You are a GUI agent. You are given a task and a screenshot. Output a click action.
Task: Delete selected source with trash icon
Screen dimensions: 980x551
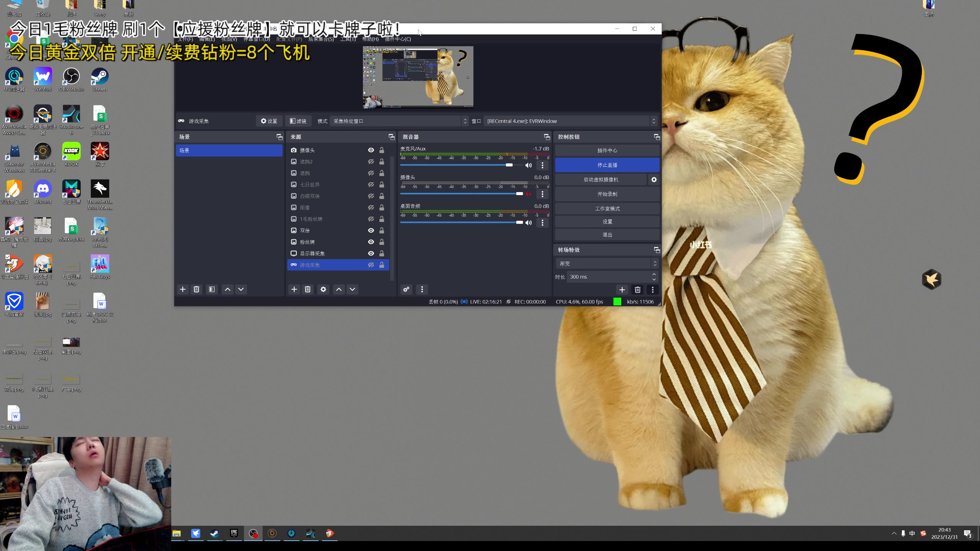pyautogui.click(x=307, y=289)
